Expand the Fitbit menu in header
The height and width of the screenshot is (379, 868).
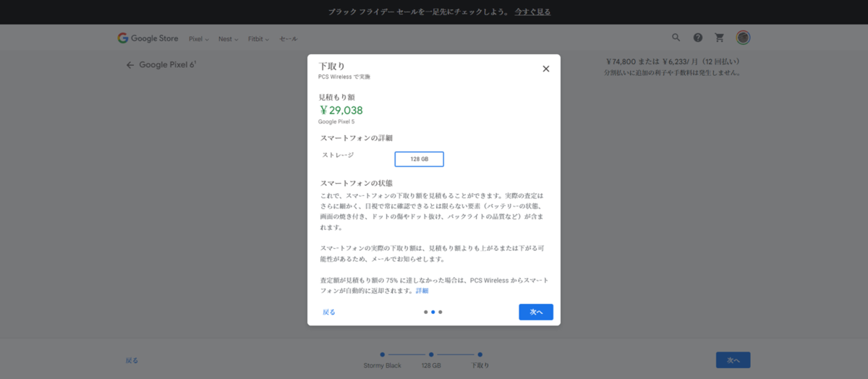259,39
